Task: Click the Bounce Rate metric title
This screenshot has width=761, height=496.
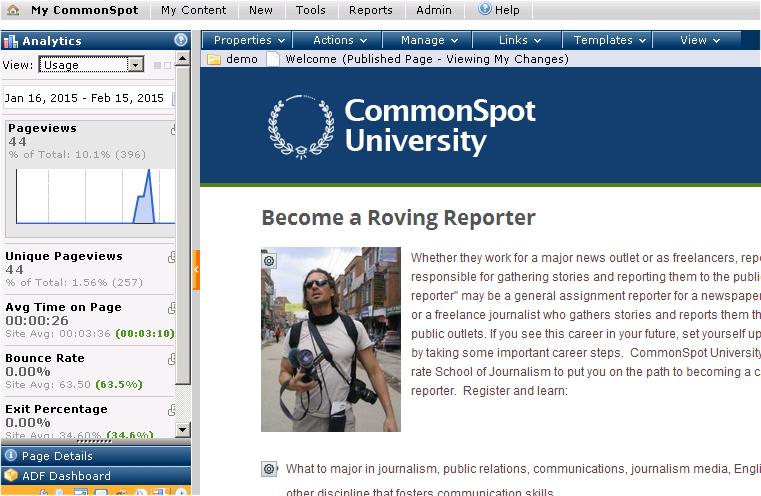Action: (x=45, y=358)
